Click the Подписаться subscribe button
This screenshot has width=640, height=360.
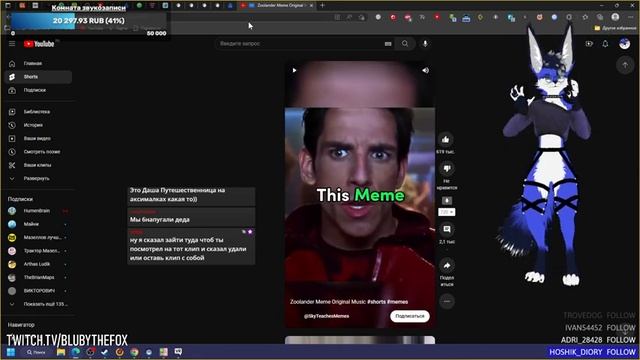coord(410,316)
